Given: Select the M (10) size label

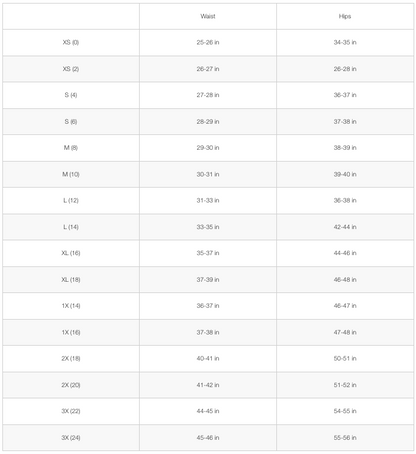Looking at the screenshot, I should (71, 174).
